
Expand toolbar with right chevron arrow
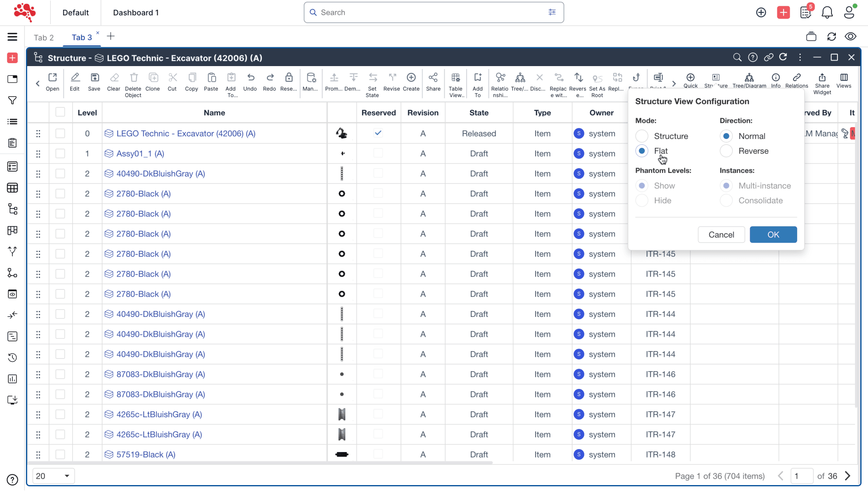674,83
